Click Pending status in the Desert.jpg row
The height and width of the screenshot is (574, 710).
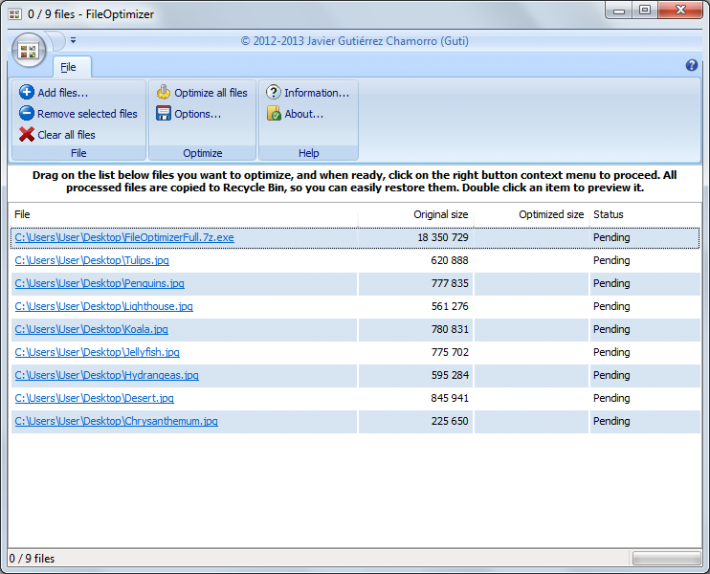(x=611, y=398)
